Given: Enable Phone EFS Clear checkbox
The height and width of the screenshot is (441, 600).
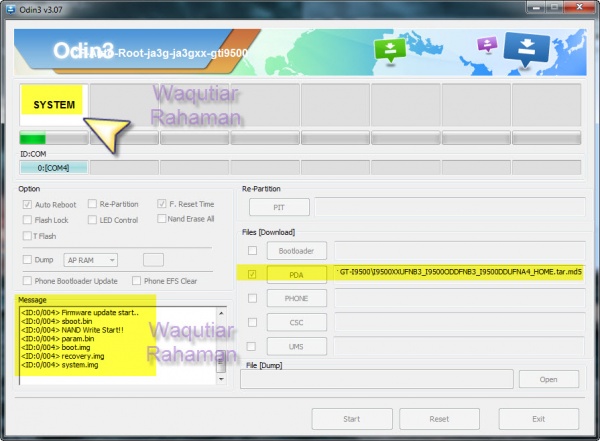Looking at the screenshot, I should pos(136,281).
